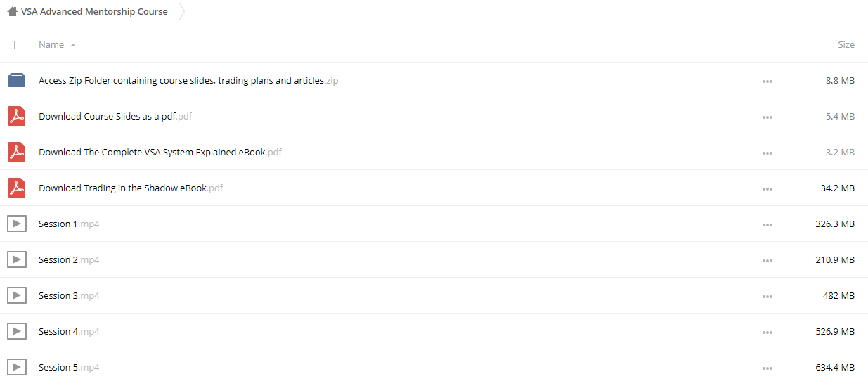Open more options menu for Session 5.mp4

(767, 368)
